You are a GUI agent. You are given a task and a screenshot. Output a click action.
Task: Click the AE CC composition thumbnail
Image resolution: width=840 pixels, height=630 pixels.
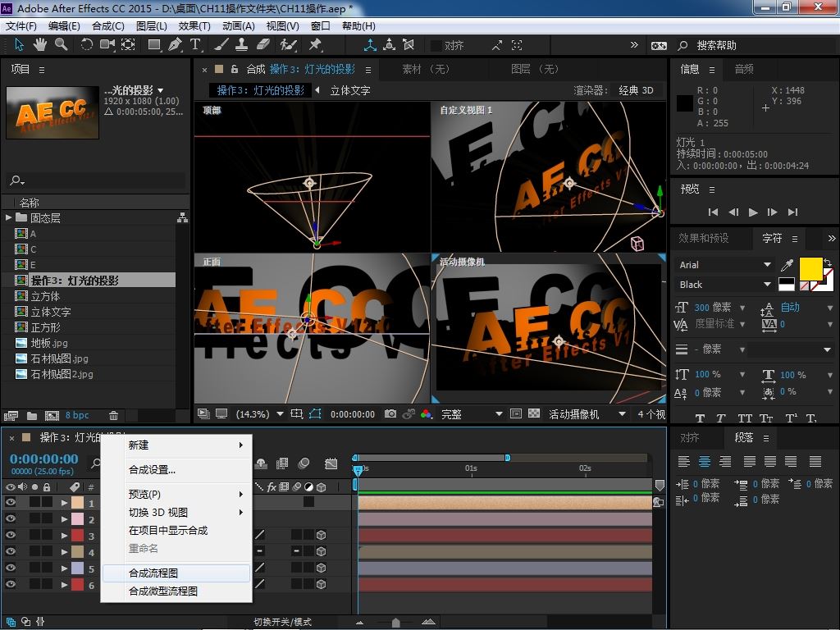click(52, 112)
